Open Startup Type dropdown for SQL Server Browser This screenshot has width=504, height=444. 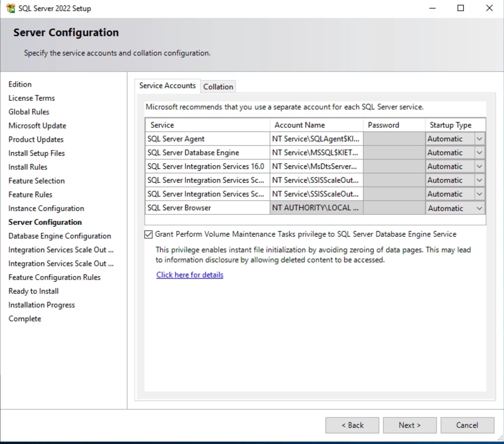click(479, 208)
